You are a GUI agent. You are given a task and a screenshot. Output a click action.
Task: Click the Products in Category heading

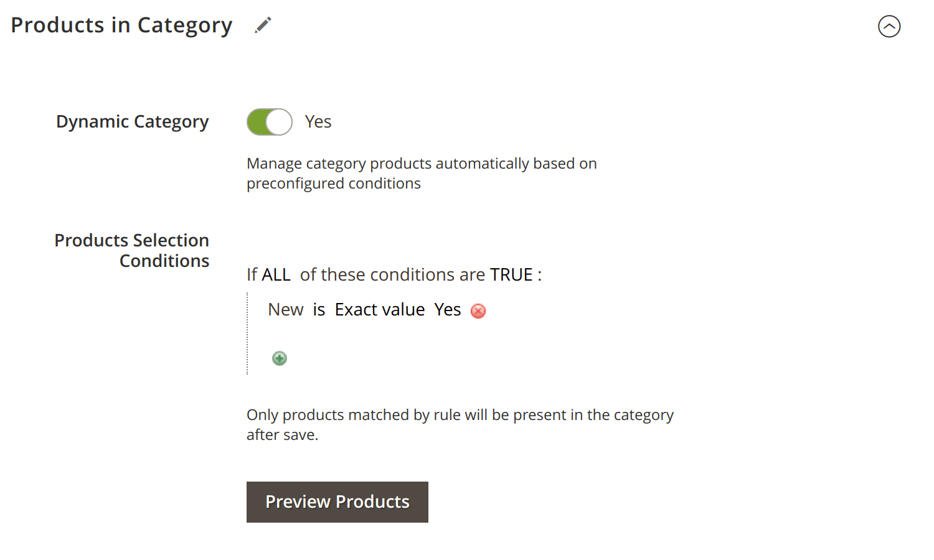click(121, 26)
